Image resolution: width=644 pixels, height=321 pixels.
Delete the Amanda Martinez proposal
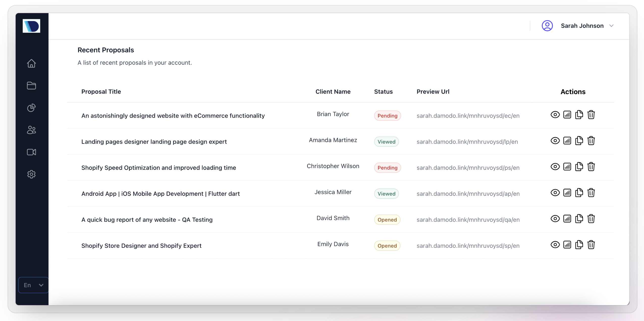coord(591,141)
